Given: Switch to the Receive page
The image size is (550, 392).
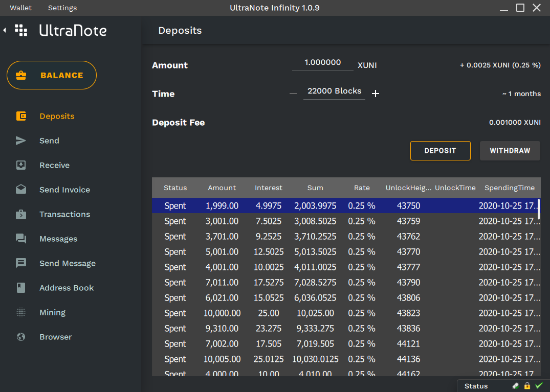Looking at the screenshot, I should pyautogui.click(x=54, y=165).
